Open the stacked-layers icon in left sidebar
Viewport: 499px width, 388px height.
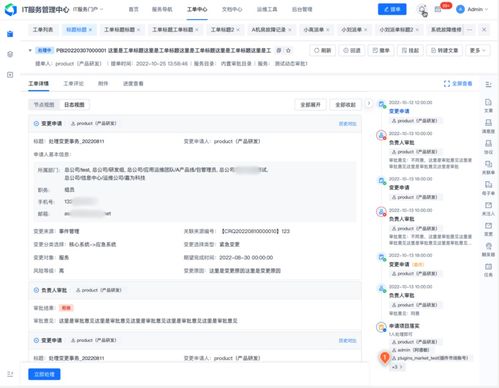pyautogui.click(x=10, y=54)
